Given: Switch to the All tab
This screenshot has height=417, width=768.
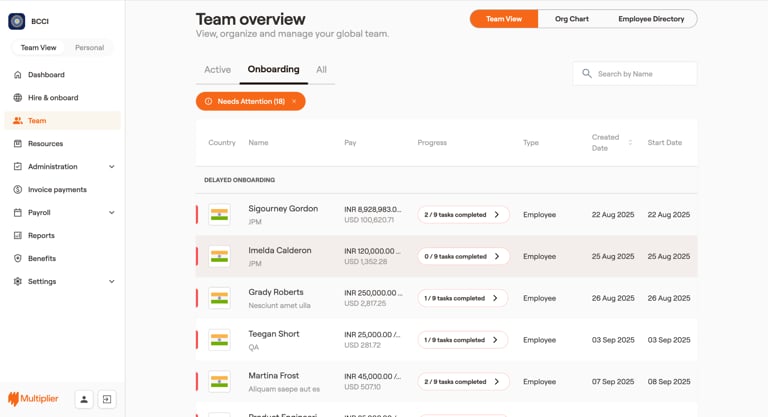Looking at the screenshot, I should click(321, 70).
